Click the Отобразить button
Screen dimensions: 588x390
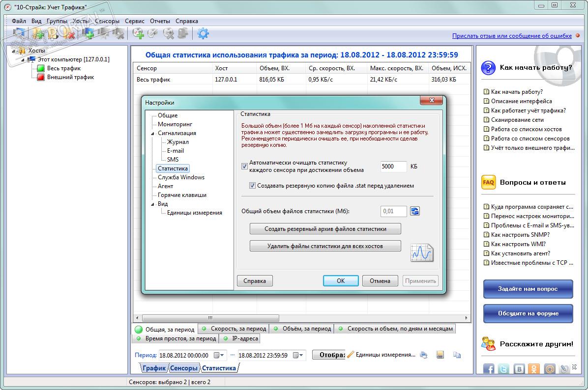[328, 355]
